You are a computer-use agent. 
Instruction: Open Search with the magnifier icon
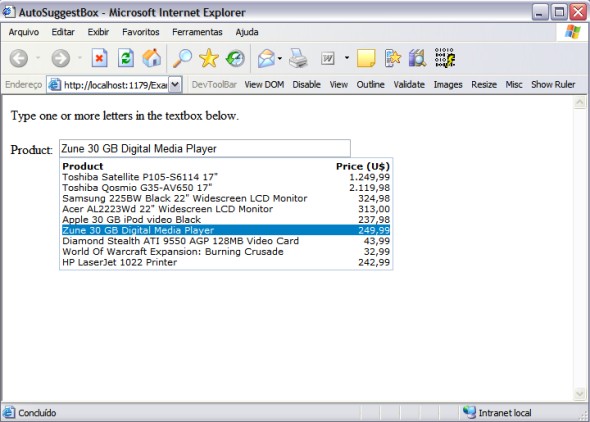pyautogui.click(x=182, y=58)
